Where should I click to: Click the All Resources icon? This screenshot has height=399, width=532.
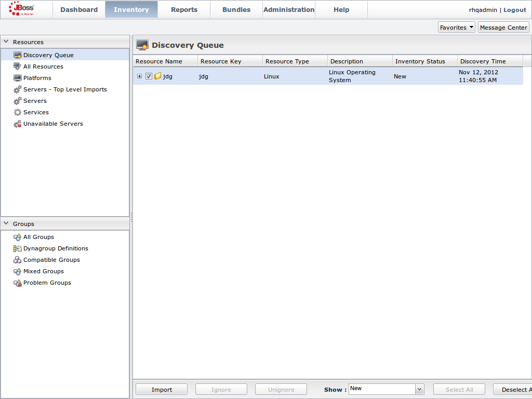click(18, 66)
